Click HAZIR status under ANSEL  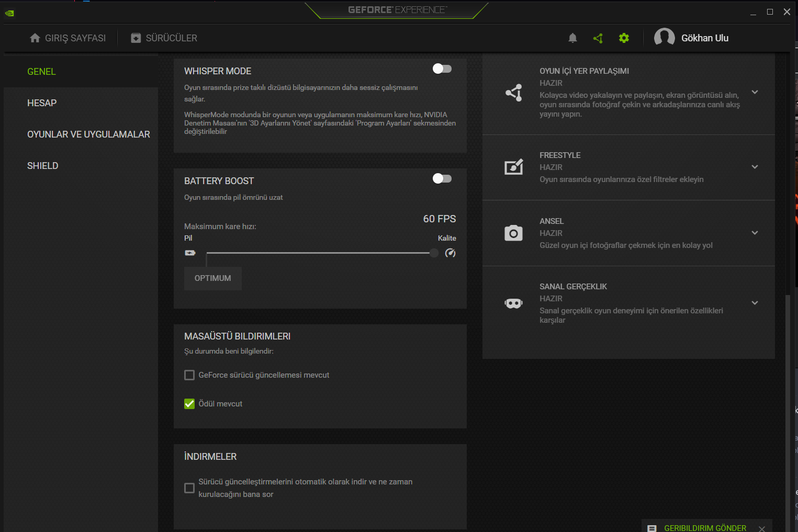tap(551, 233)
